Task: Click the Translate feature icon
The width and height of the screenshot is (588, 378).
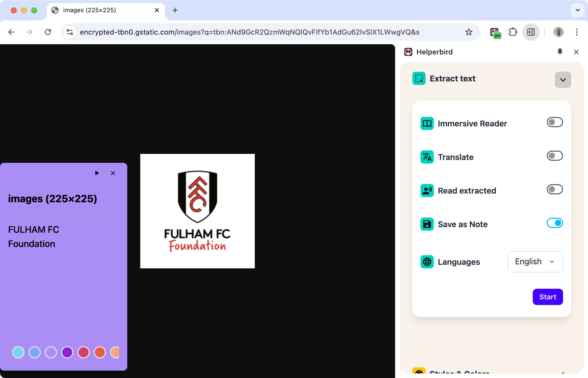Action: coord(427,157)
